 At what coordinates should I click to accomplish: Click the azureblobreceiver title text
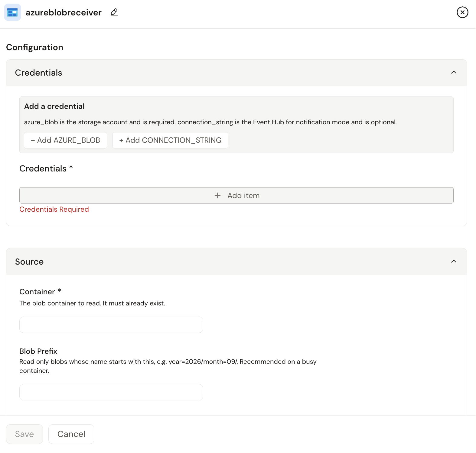64,12
